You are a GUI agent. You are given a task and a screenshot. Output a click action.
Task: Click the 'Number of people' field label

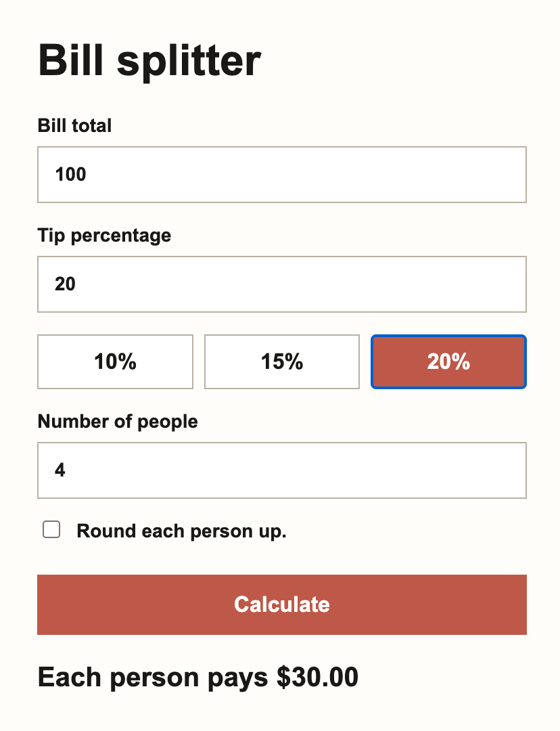coord(118,422)
